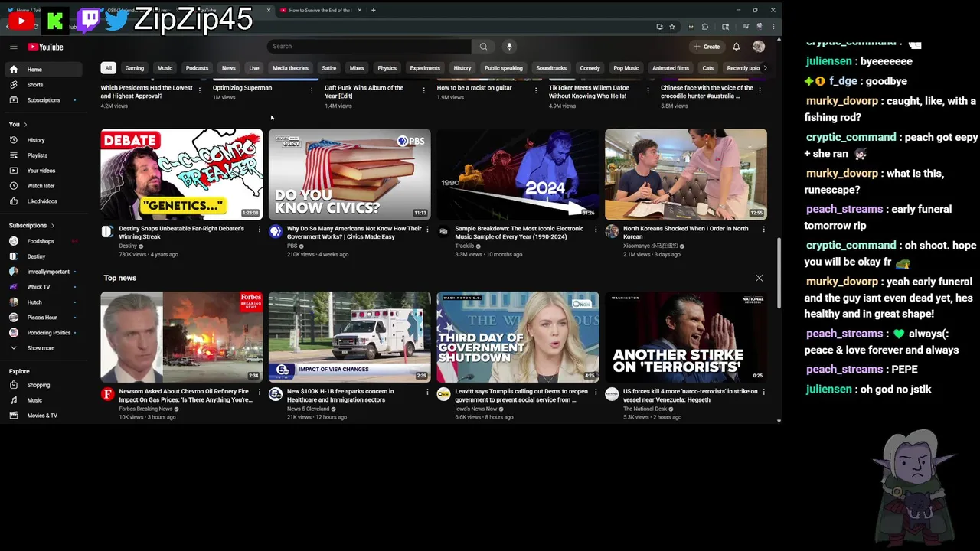This screenshot has width=980, height=551.
Task: Dismiss the Top news section
Action: (759, 278)
